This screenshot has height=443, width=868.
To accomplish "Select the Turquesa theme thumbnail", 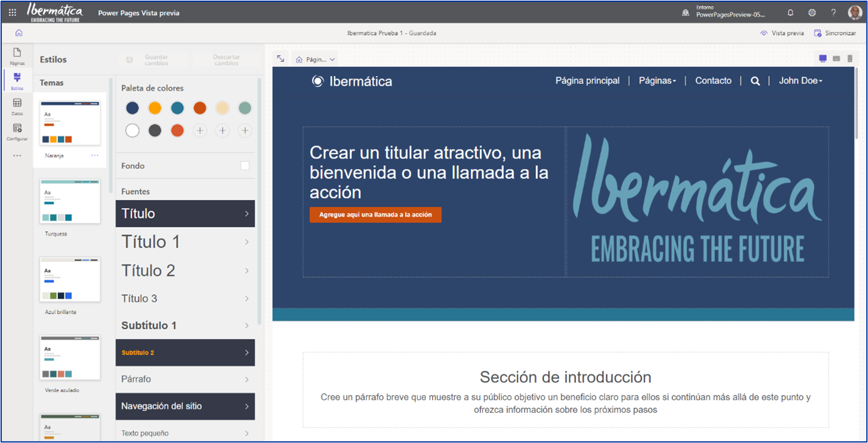I will (x=69, y=201).
